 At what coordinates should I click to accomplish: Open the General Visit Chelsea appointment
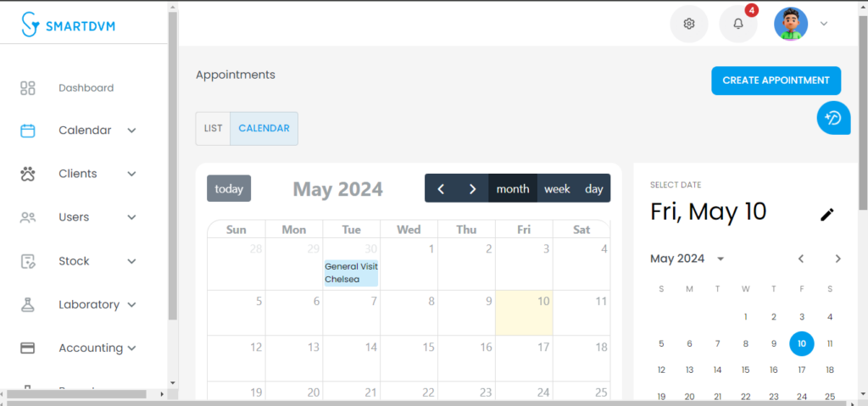pyautogui.click(x=351, y=273)
